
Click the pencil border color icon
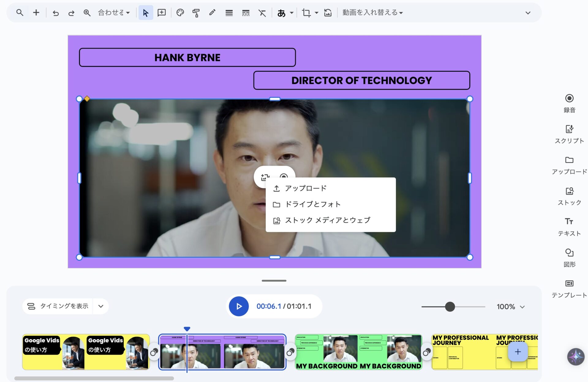point(212,13)
